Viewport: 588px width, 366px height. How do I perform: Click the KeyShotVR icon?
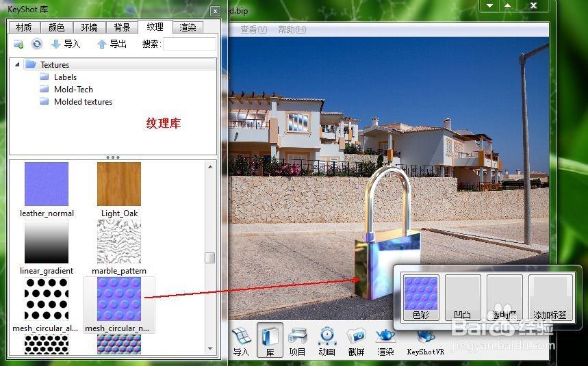[x=425, y=342]
